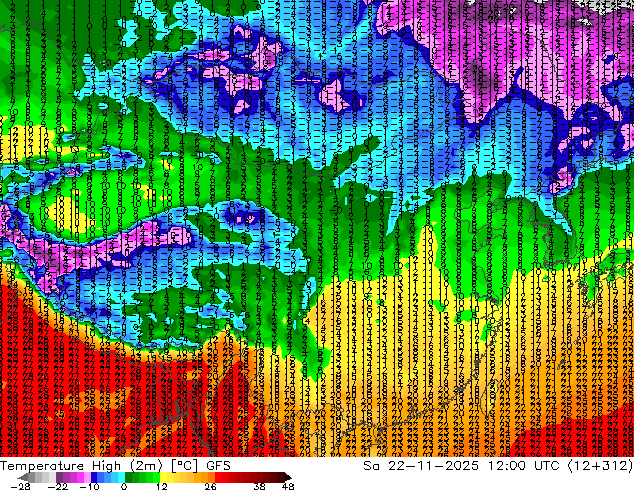This screenshot has width=634, height=490.
Task: Click the left arrow end of the color scale
Action: [x=23, y=477]
